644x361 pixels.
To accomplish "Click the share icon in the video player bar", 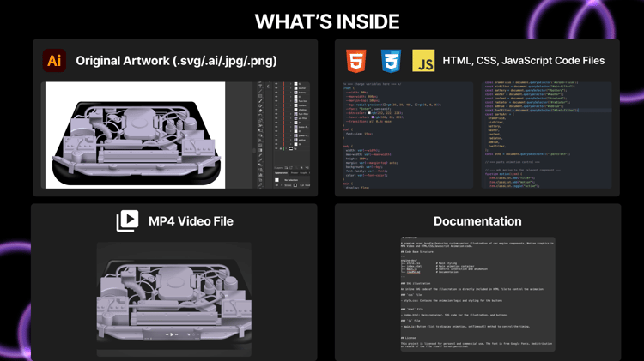I will point(193,334).
